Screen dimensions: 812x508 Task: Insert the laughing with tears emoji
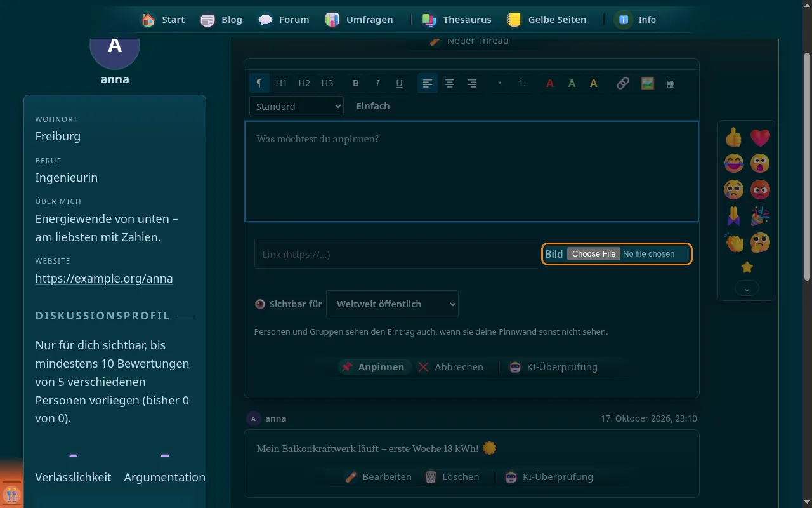click(734, 163)
